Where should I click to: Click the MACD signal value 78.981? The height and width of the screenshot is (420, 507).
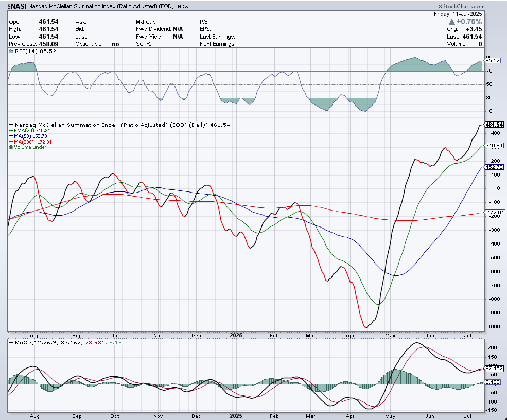point(94,342)
